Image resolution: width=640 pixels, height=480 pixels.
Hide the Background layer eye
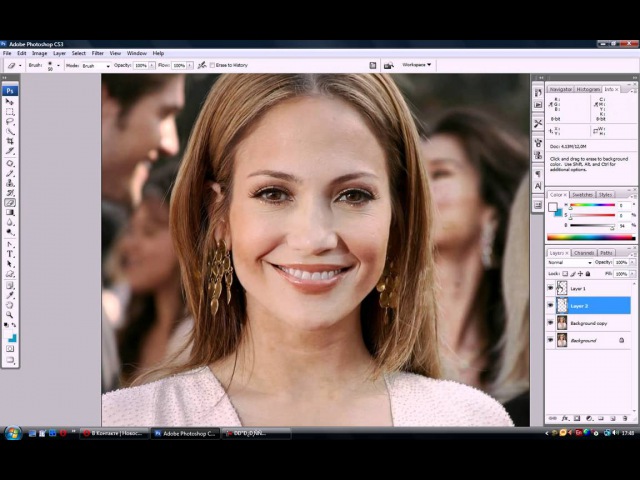tap(551, 340)
